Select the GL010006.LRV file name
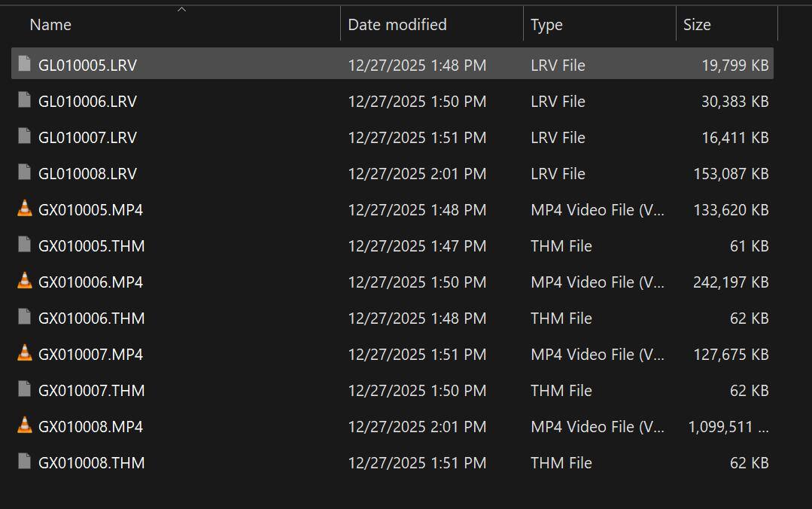 coord(87,101)
